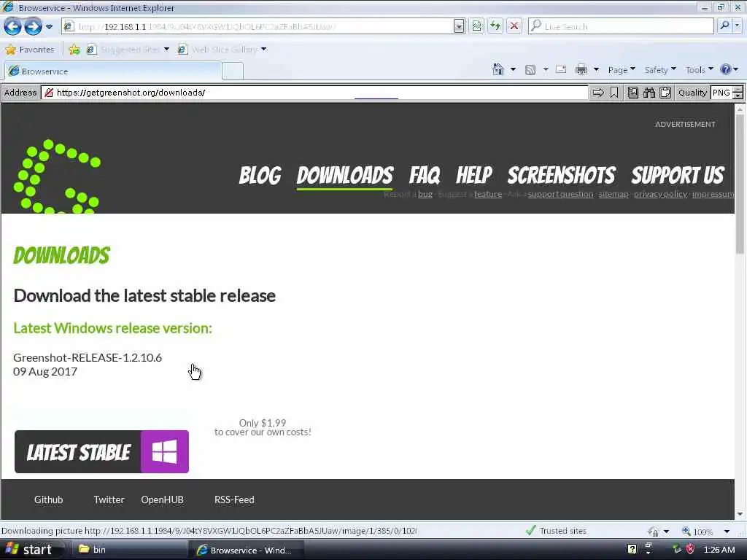Open the Tools menu
Screen dimensions: 747x560
click(699, 70)
